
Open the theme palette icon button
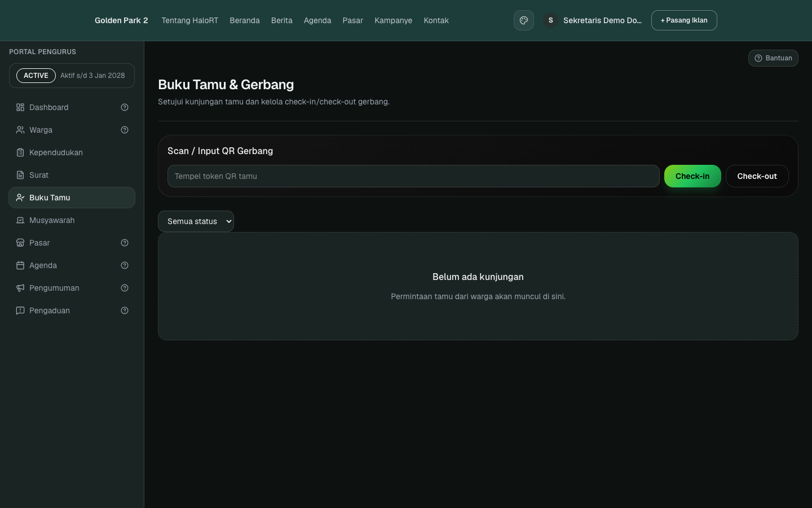[x=523, y=20]
